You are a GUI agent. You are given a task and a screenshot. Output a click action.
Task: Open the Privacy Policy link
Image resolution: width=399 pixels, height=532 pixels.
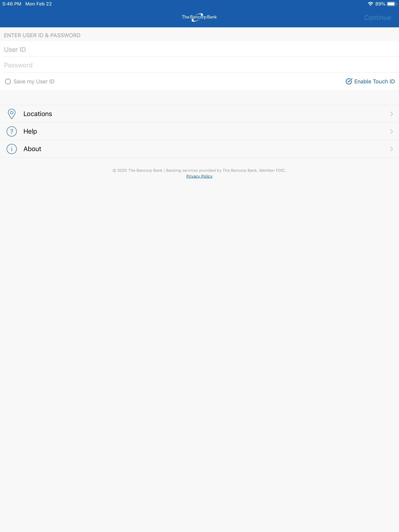click(199, 176)
